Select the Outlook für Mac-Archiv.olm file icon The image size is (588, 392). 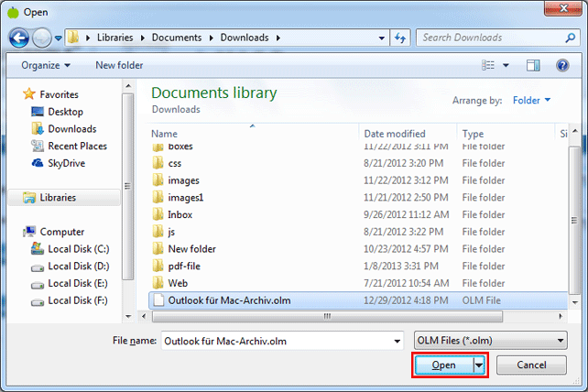[158, 300]
